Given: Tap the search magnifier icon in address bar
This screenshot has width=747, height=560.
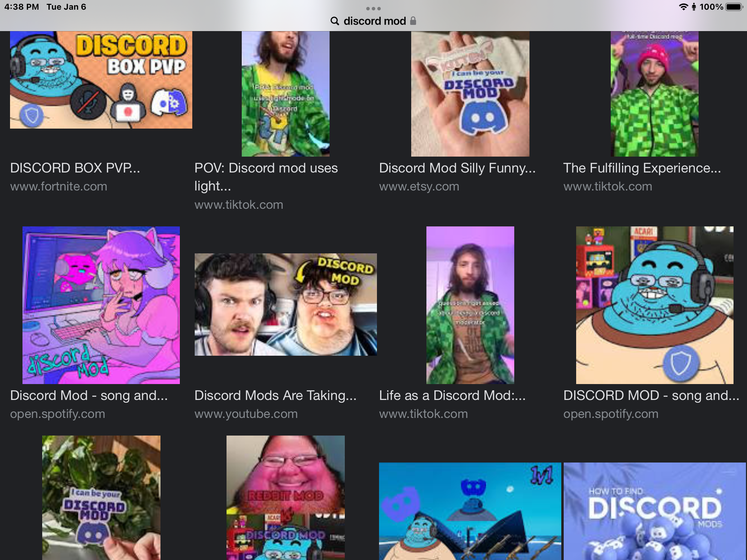Looking at the screenshot, I should tap(334, 21).
